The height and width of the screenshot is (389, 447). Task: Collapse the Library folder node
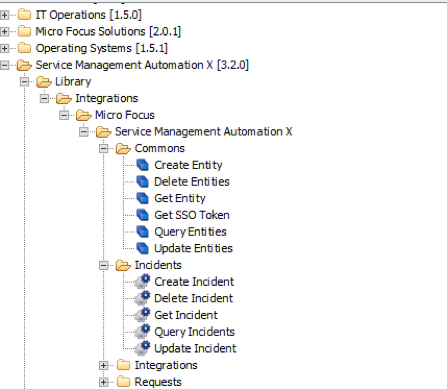tap(24, 82)
